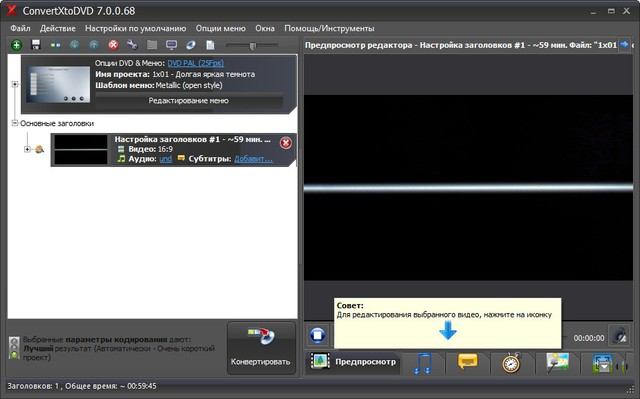Open settings via the wrench toolbar icon

pyautogui.click(x=132, y=45)
